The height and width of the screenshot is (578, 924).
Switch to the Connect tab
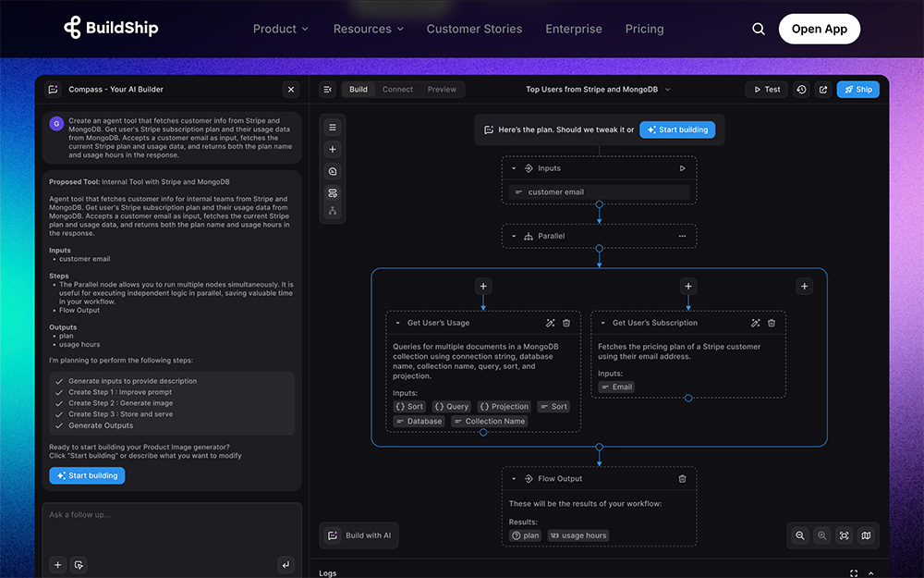tap(397, 90)
